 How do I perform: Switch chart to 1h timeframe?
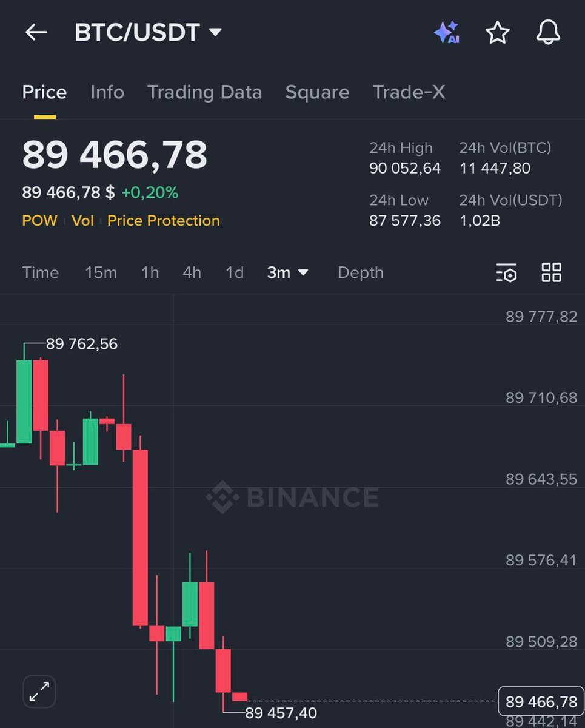[x=150, y=273]
